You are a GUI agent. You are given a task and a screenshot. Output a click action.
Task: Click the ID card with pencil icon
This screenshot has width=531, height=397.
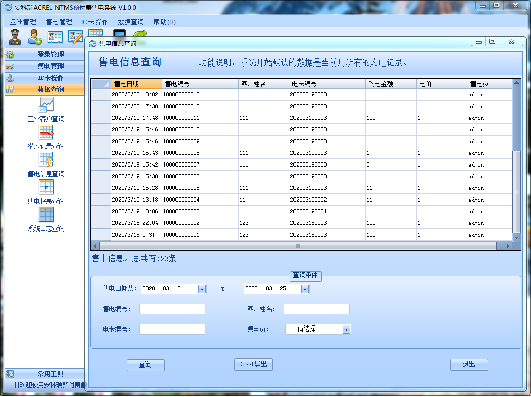pos(76,37)
